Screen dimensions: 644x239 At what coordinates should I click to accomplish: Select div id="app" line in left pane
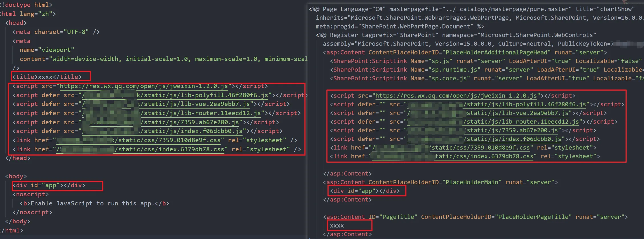[x=49, y=185]
